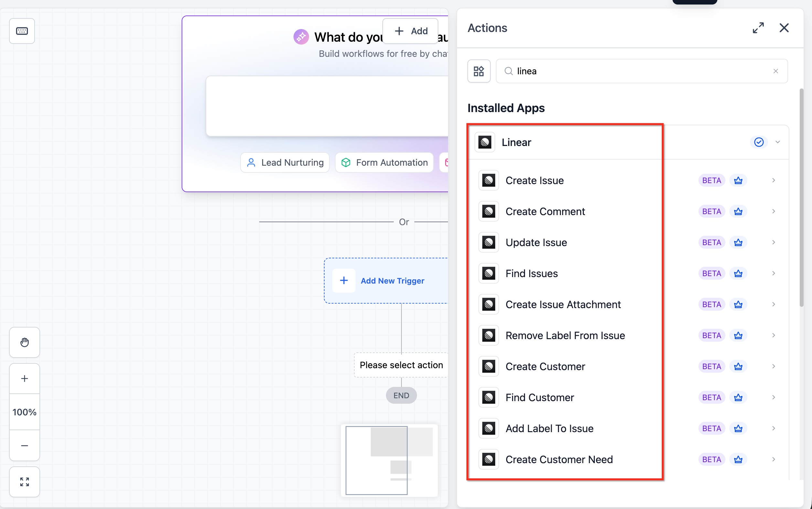Click the 100% zoom level indicator
The image size is (812, 509).
tap(25, 412)
